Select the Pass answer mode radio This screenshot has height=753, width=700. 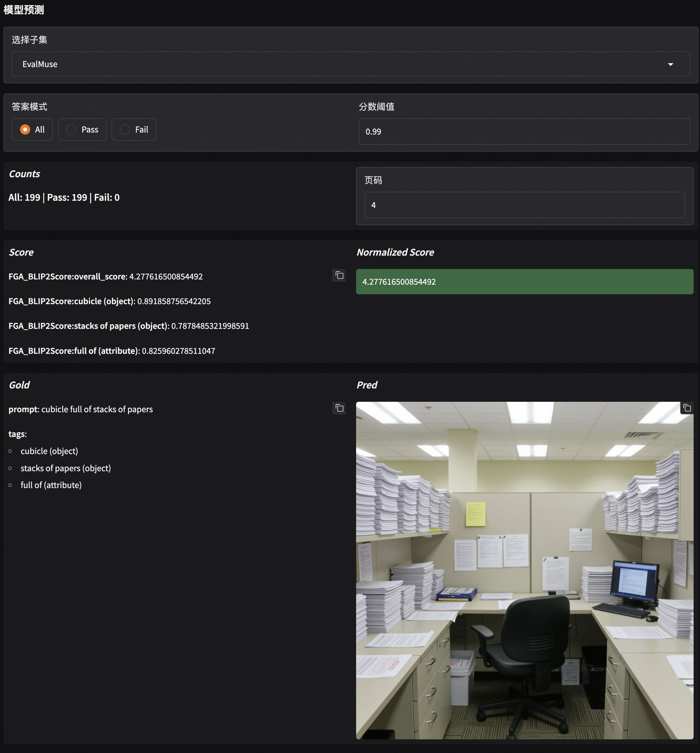coord(71,130)
